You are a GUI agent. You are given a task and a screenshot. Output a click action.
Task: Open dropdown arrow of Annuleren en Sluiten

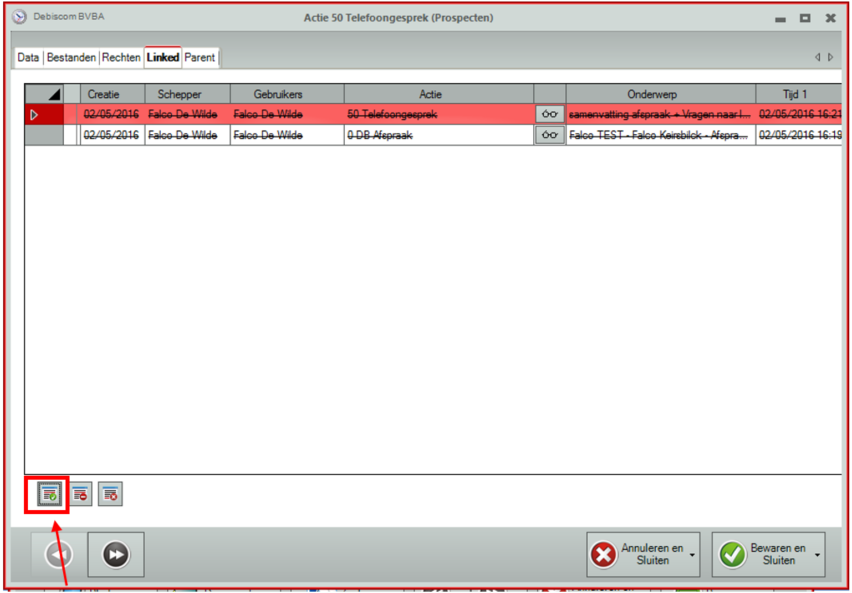692,555
